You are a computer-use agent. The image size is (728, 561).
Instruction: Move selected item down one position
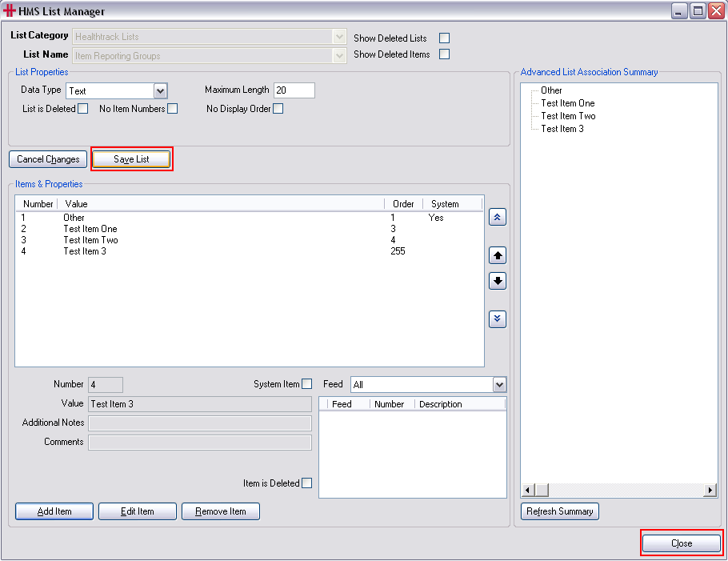pyautogui.click(x=498, y=281)
